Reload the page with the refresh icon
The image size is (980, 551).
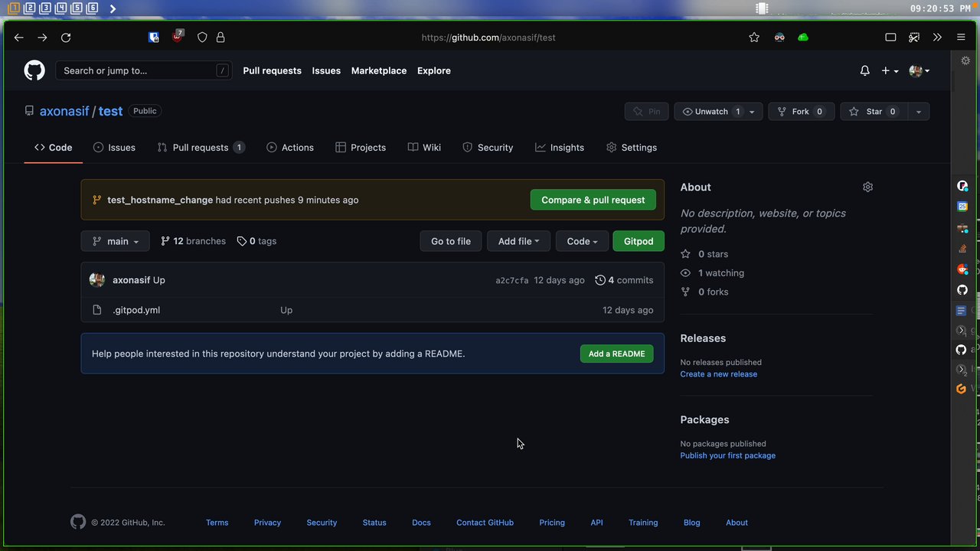point(66,37)
